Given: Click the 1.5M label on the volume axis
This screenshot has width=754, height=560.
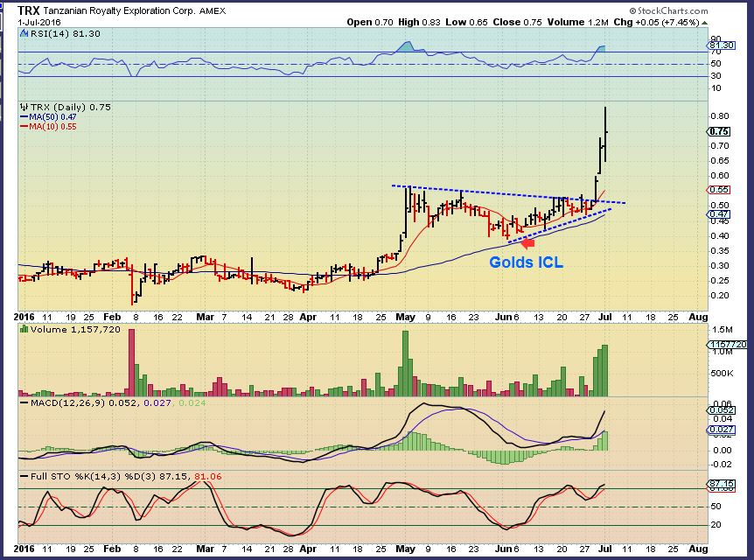Looking at the screenshot, I should 722,330.
